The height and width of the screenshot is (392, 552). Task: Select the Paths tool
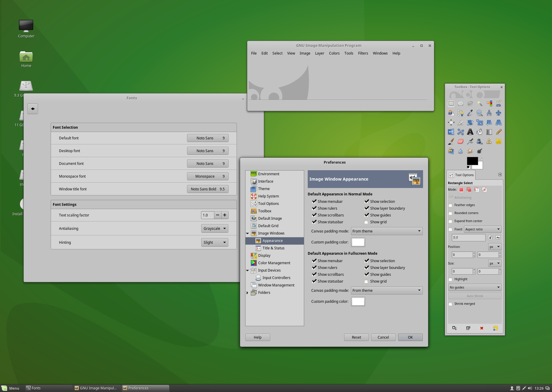pyautogui.click(x=461, y=113)
